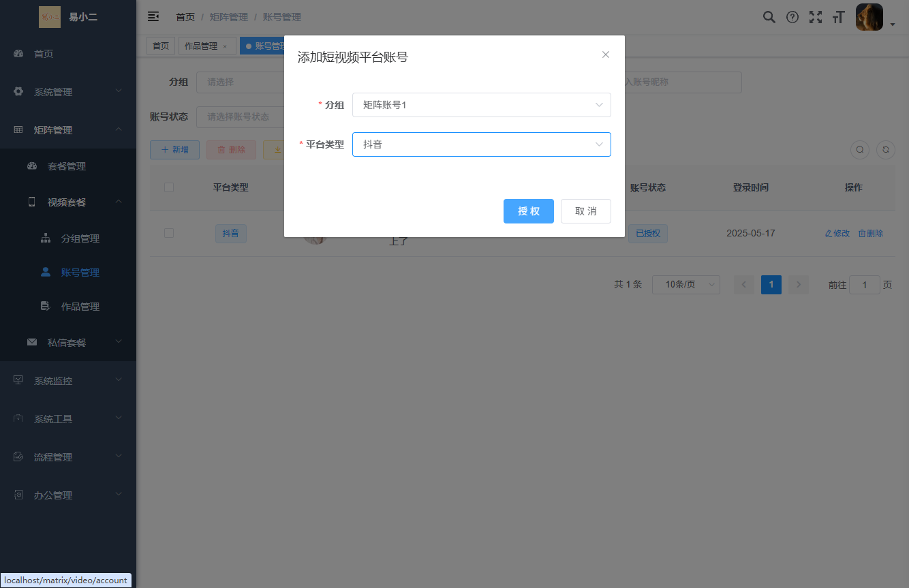Click the 修改 link in the table row

[x=837, y=233]
